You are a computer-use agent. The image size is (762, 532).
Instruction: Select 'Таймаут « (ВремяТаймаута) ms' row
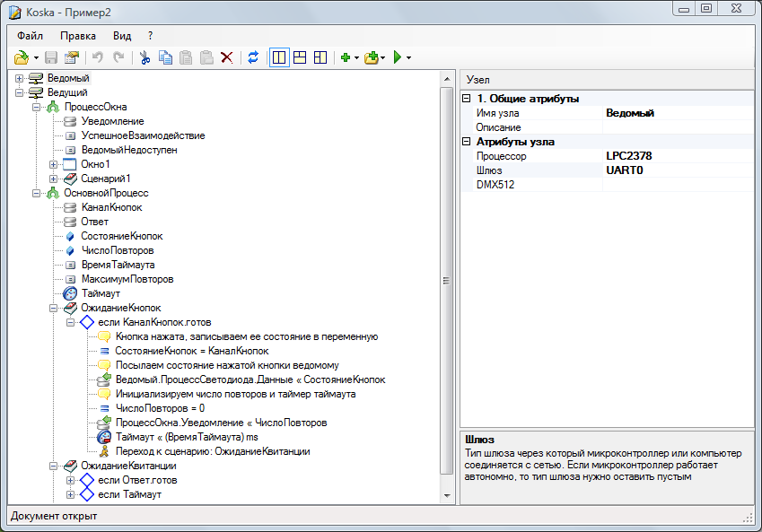pos(187,437)
